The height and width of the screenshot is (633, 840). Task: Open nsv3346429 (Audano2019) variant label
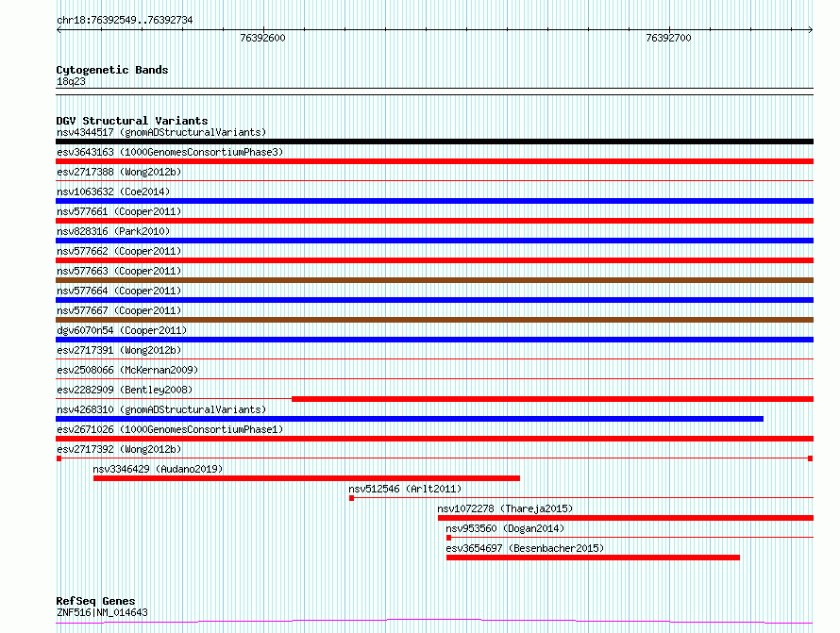point(158,469)
